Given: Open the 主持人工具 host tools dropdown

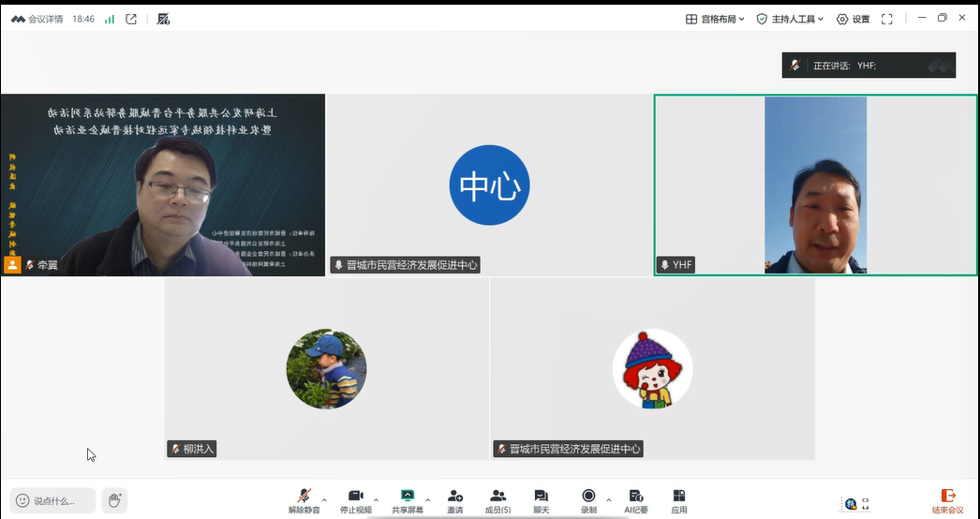Looking at the screenshot, I should (x=790, y=20).
